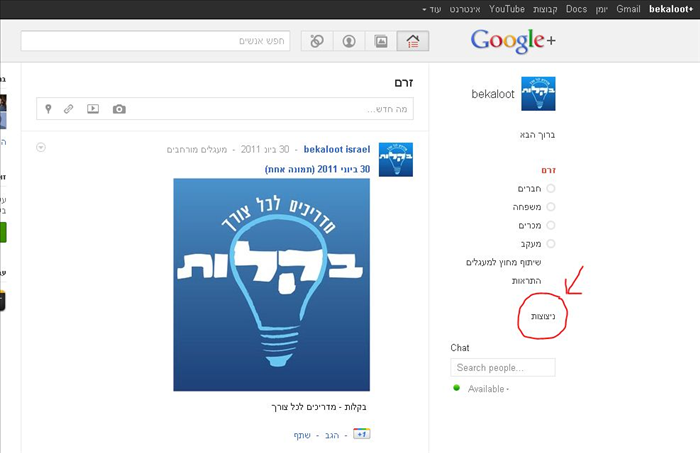700x453 pixels.
Task: Click the Chat heading
Action: [460, 348]
